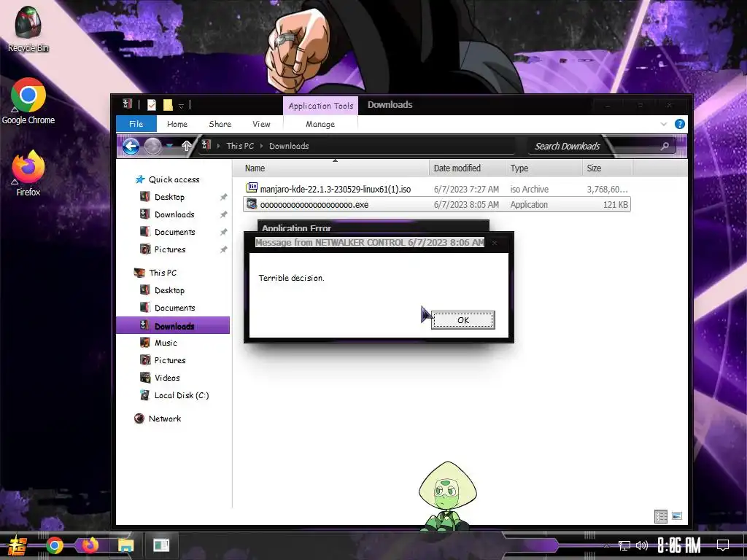
Task: Open Chrome from the taskbar
Action: [54, 545]
